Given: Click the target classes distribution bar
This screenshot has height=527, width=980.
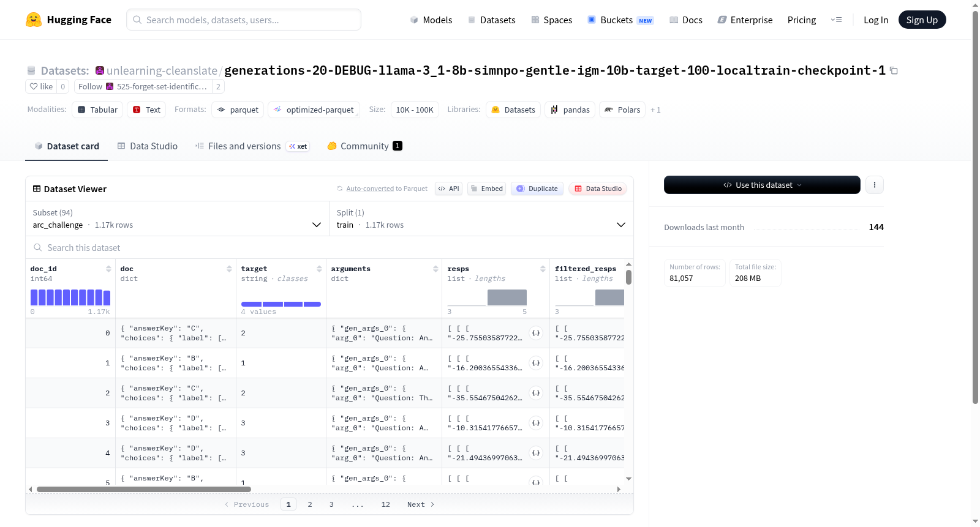Looking at the screenshot, I should [281, 304].
